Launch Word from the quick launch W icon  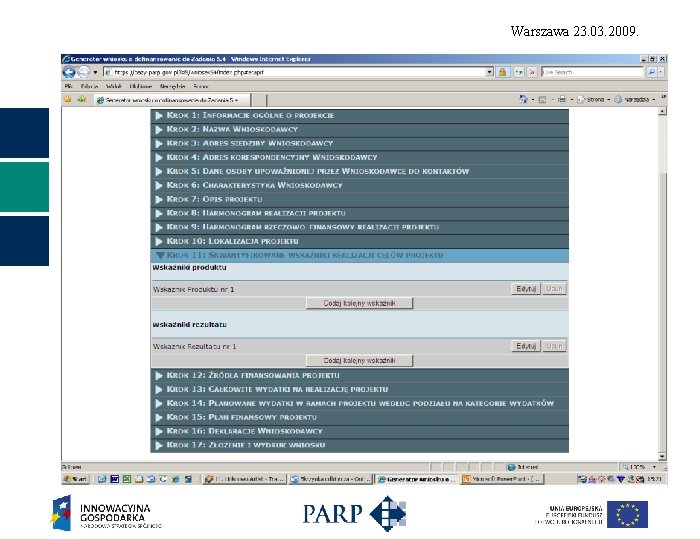click(115, 479)
